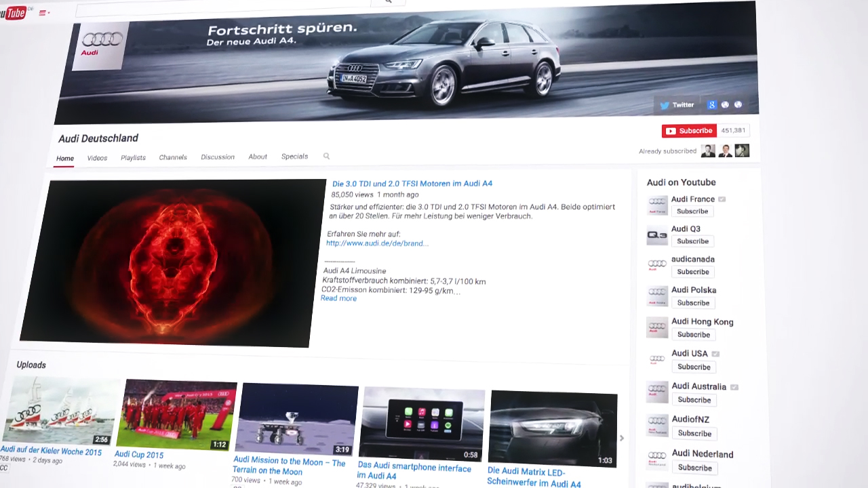
Task: Open the Twitter link in the banner
Action: tap(677, 105)
